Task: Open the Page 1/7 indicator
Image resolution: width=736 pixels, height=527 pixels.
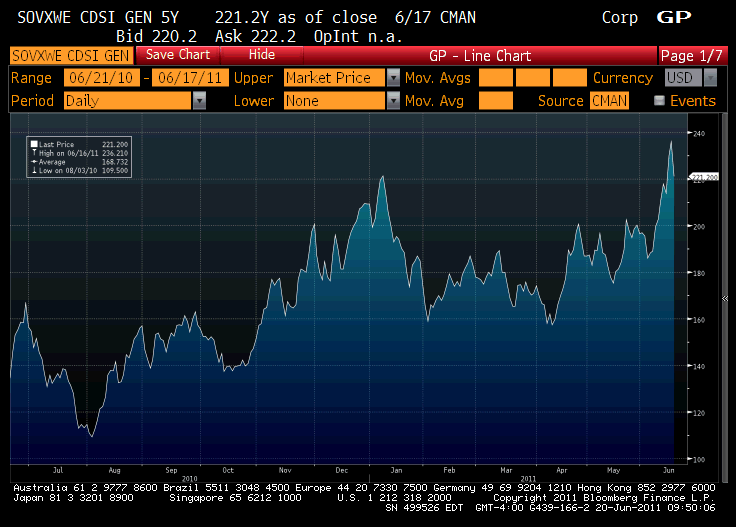Action: click(x=692, y=56)
